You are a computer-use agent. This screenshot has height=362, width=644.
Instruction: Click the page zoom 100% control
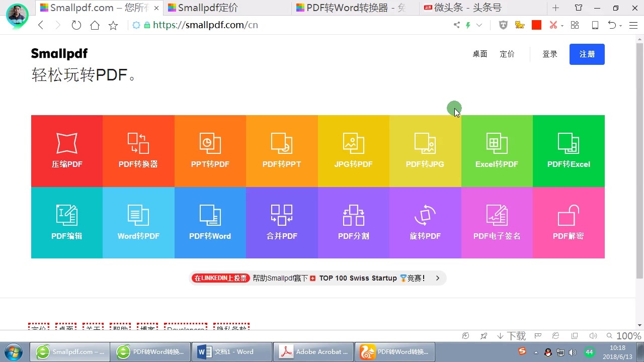pyautogui.click(x=624, y=336)
